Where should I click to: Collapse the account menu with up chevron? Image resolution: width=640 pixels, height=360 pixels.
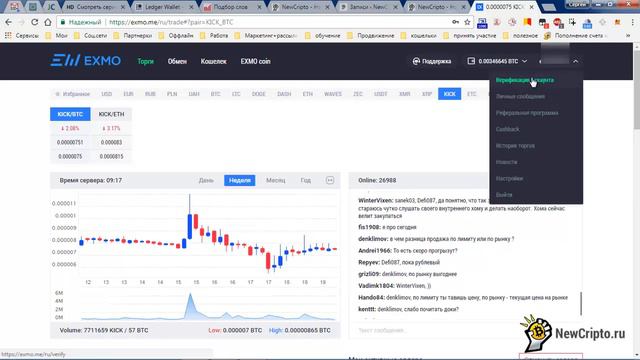pos(576,61)
